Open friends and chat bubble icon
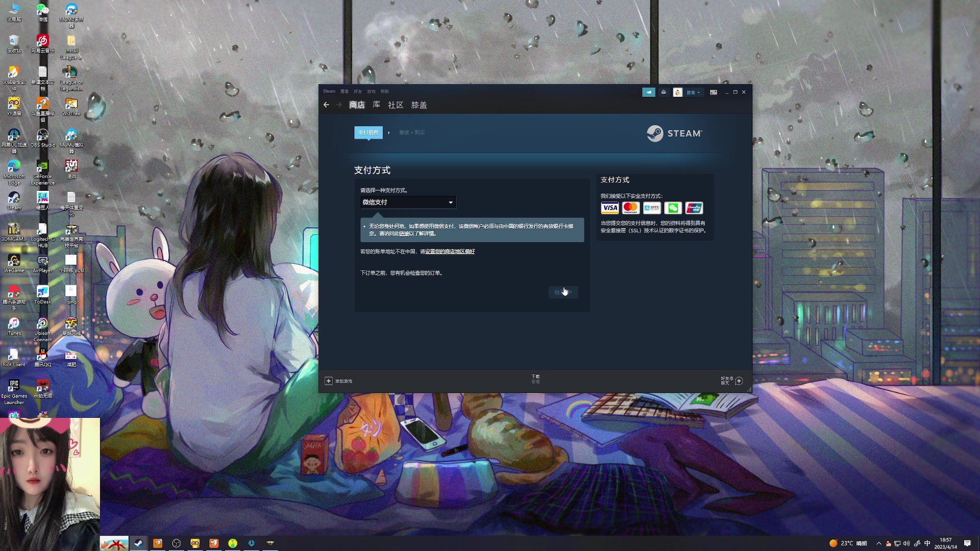Image resolution: width=980 pixels, height=551 pixels. click(739, 381)
